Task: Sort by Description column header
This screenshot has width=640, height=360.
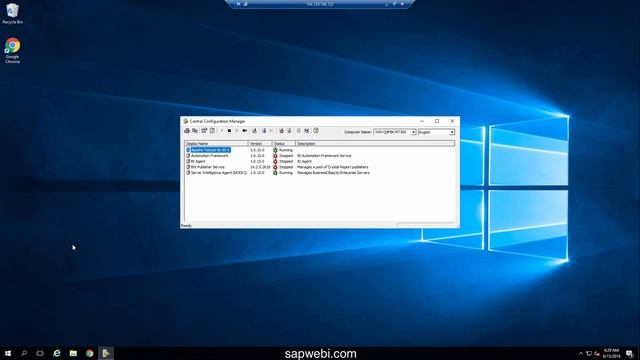Action: click(x=375, y=144)
